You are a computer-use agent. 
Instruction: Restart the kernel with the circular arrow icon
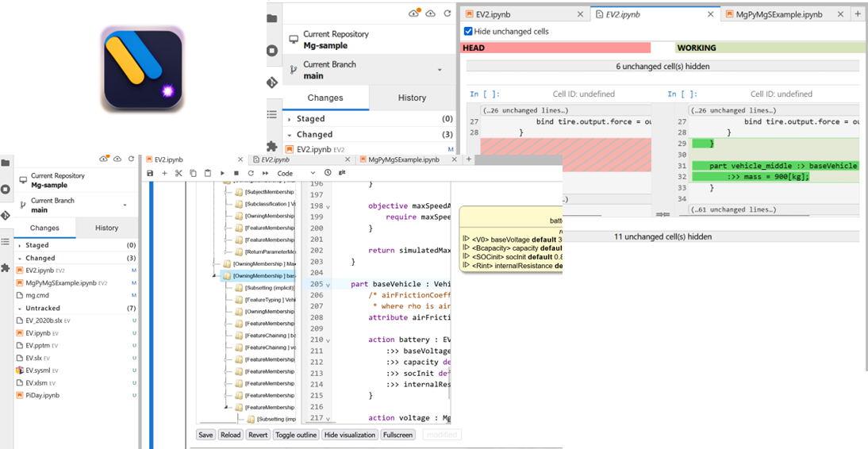click(251, 173)
